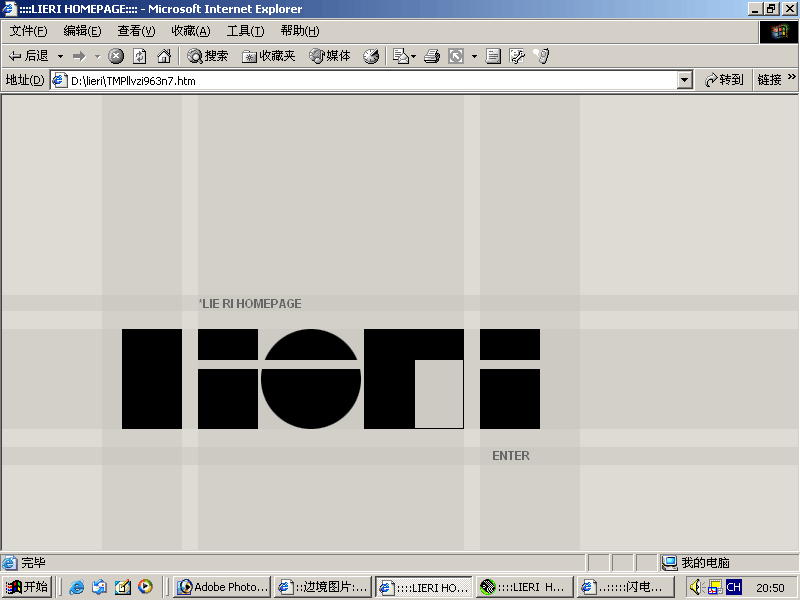
Task: Expand the address bar dropdown arrow
Action: tap(685, 80)
